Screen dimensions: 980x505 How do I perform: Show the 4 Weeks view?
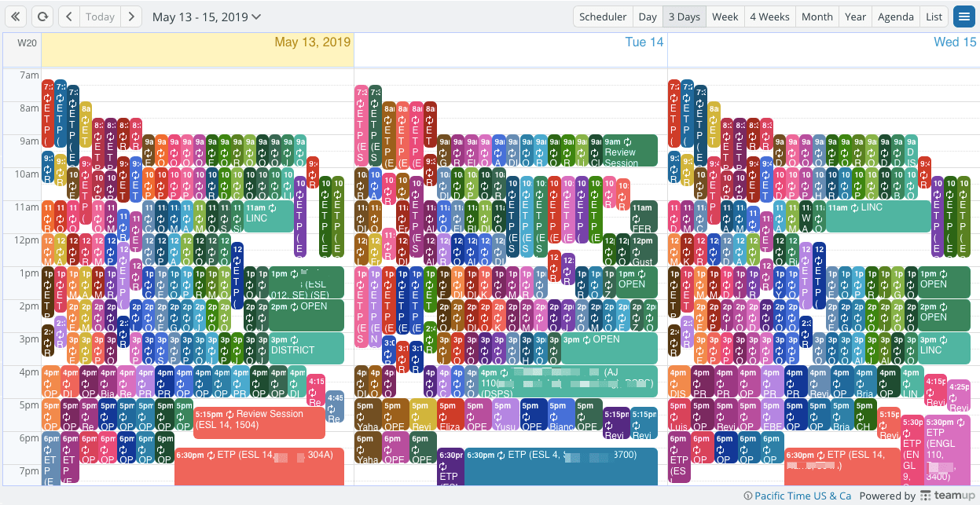coord(769,16)
